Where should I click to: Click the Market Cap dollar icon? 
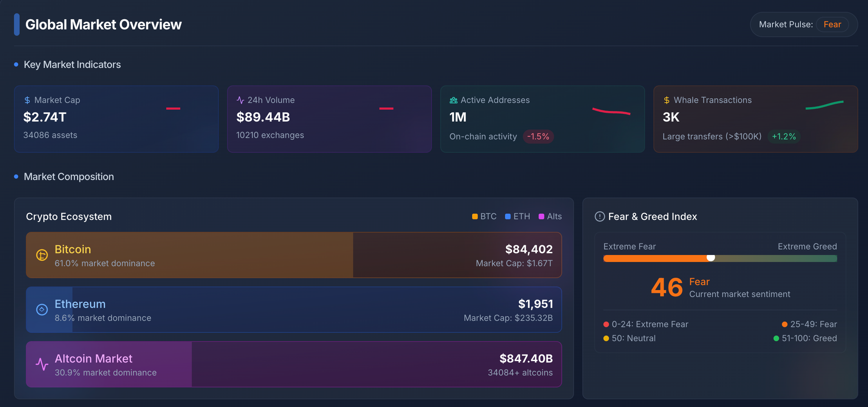[x=27, y=100]
